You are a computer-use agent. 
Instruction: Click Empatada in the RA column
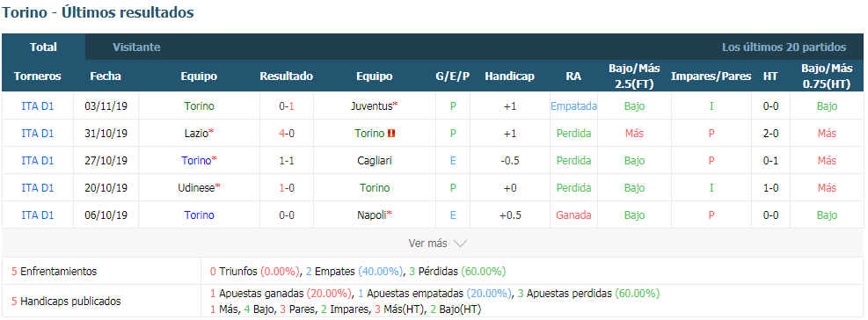(x=574, y=106)
